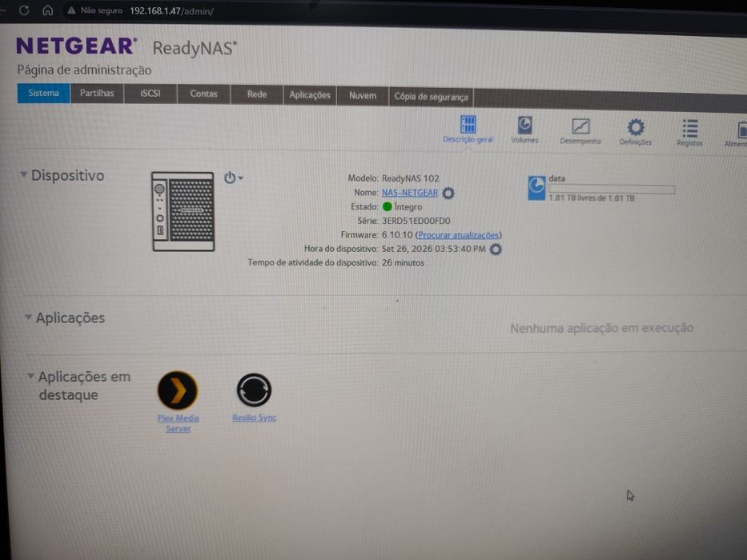The image size is (747, 560).
Task: Click the gear next to NAS-NETGEAR name
Action: click(x=448, y=193)
